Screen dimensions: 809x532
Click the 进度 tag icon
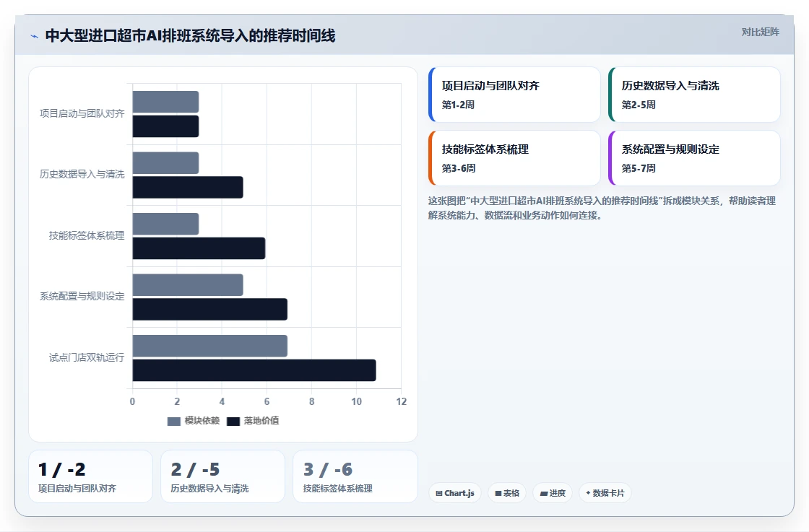click(544, 493)
